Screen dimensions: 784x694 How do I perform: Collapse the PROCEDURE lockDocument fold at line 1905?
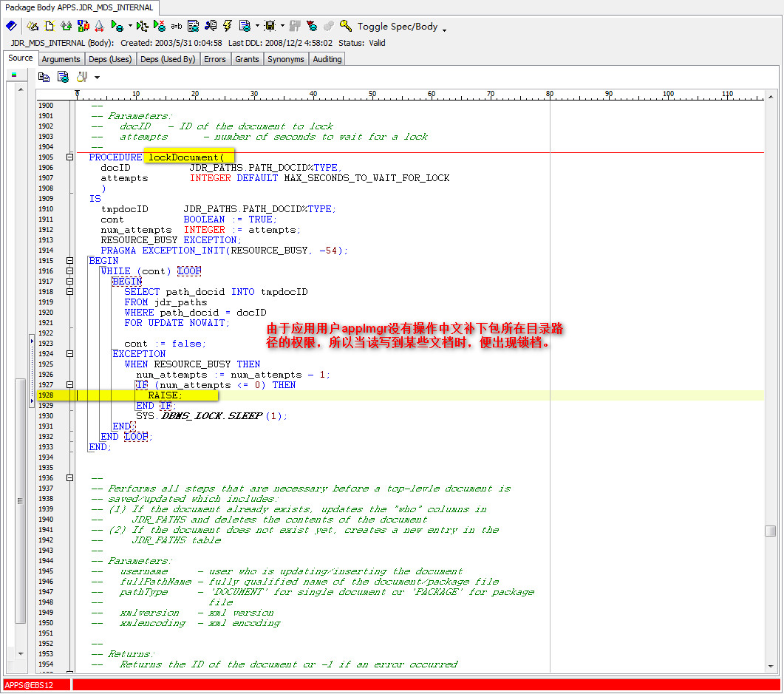coord(70,157)
